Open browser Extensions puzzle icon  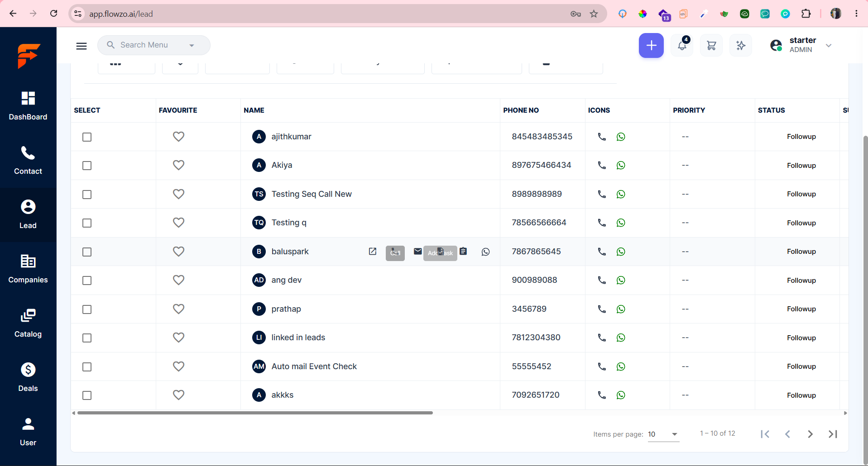pyautogui.click(x=806, y=14)
